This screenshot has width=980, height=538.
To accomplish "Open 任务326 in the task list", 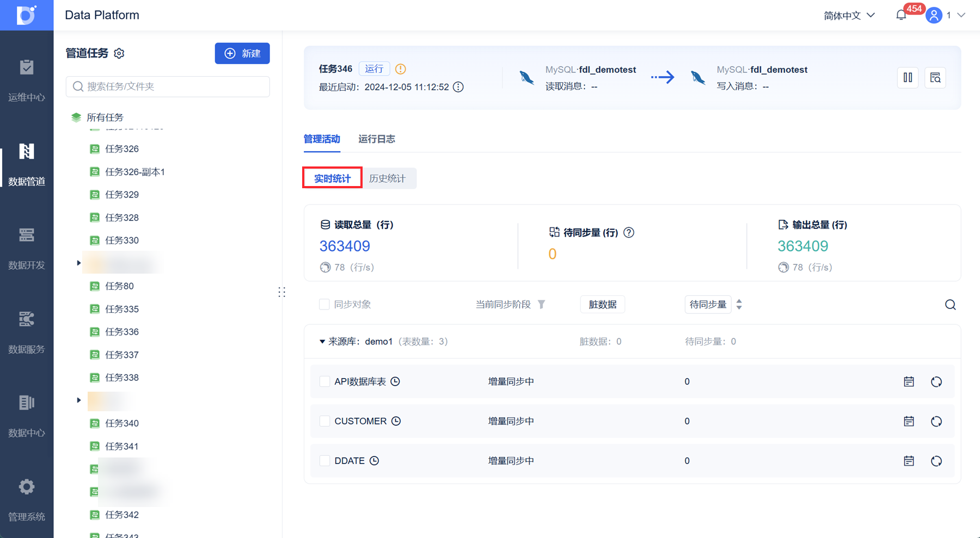I will [x=122, y=149].
